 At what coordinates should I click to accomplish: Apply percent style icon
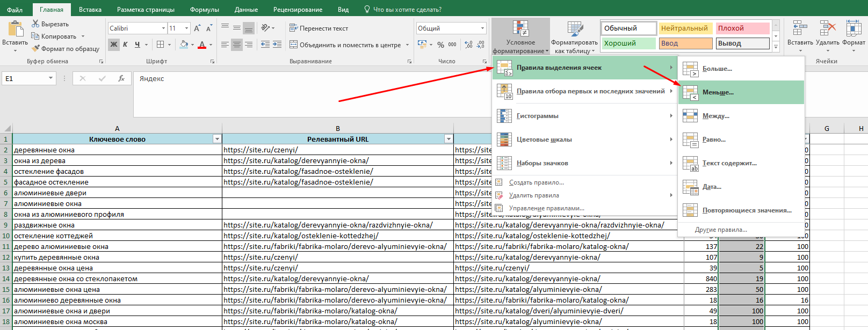440,45
